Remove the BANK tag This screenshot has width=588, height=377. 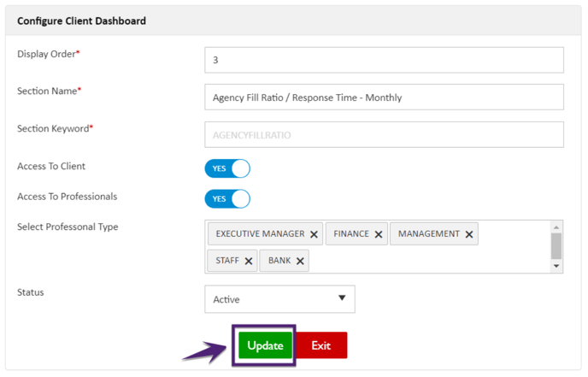point(300,261)
